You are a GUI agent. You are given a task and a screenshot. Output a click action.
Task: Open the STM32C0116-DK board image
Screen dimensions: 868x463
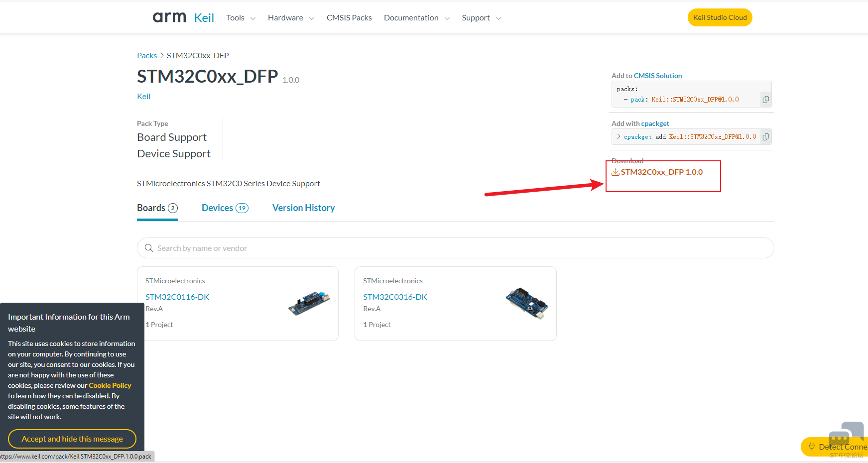coord(309,303)
